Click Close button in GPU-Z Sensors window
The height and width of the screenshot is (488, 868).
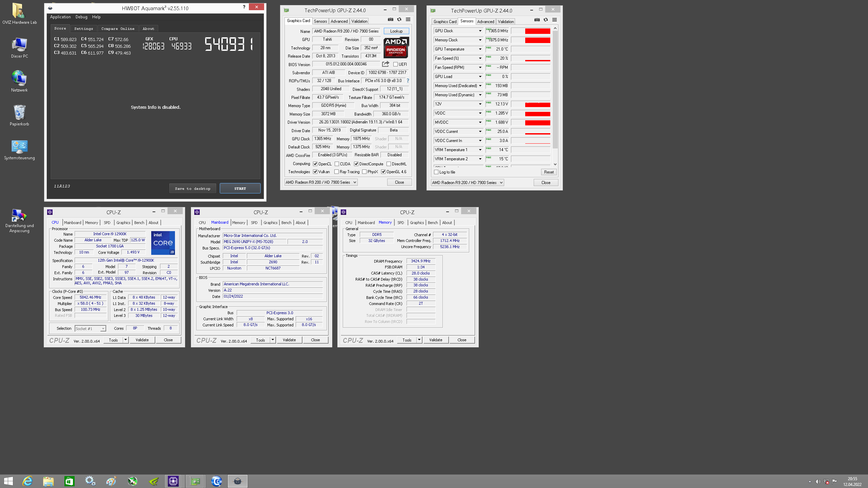pyautogui.click(x=546, y=183)
